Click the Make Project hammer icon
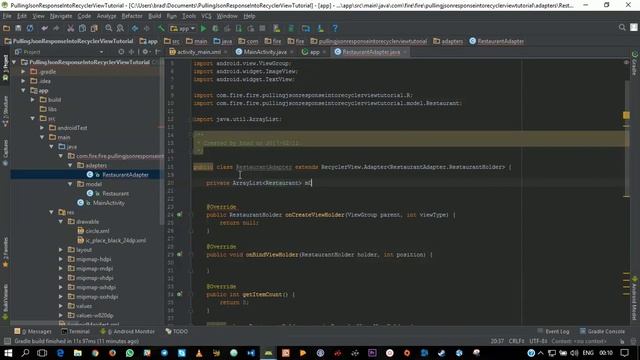Viewport: 640px width, 360px height. 161,29
